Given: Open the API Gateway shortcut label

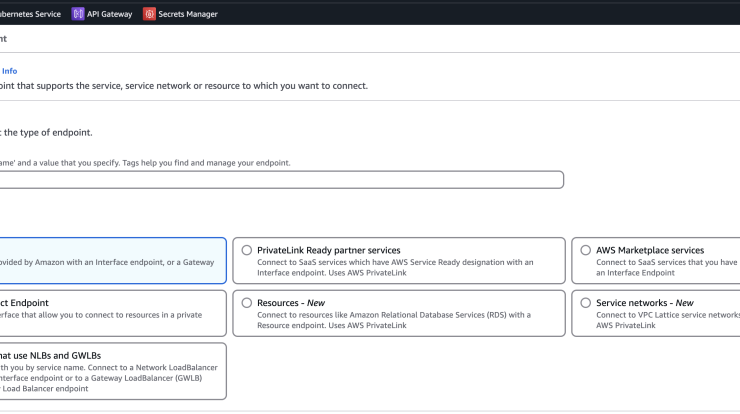Looking at the screenshot, I should pyautogui.click(x=109, y=14).
